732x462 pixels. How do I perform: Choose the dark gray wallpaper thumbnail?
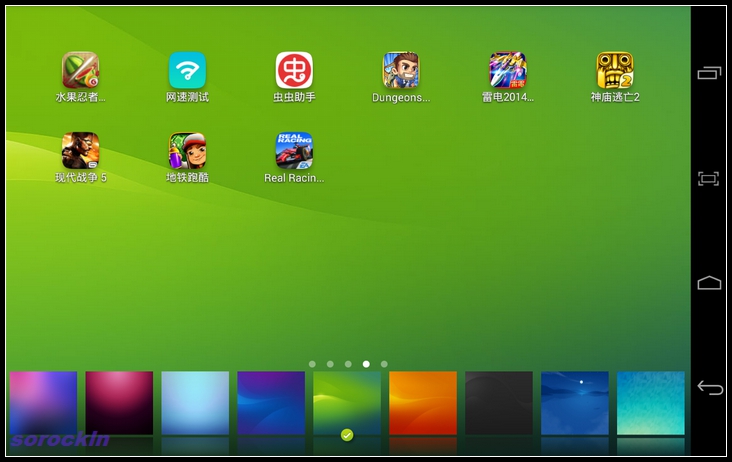[499, 403]
